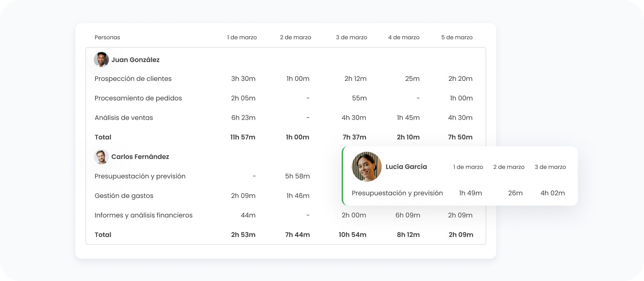Select the 3 de marzo table column header
The height and width of the screenshot is (281, 644).
coord(352,37)
